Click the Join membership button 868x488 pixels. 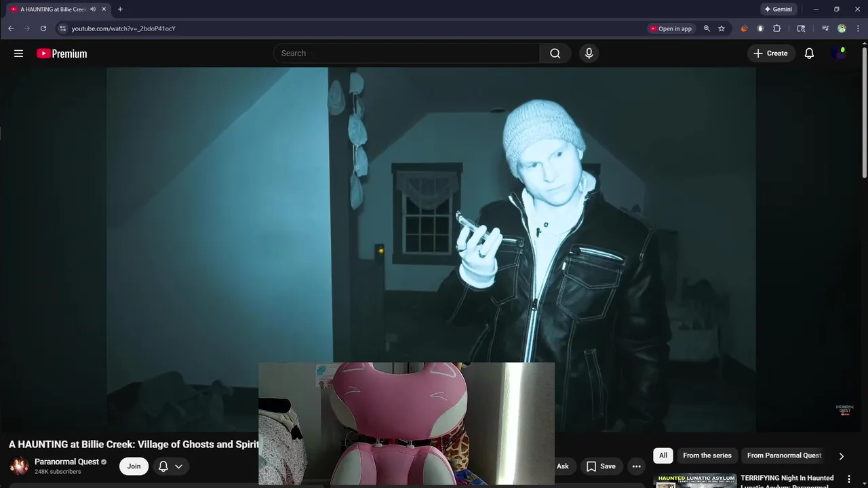point(134,466)
